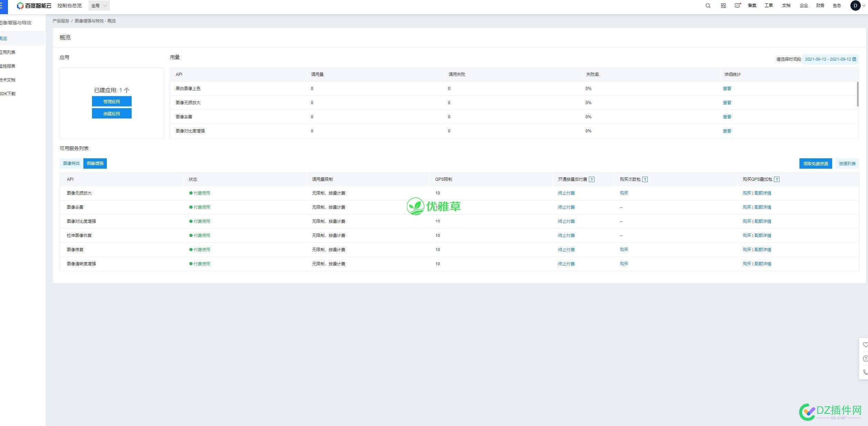The height and width of the screenshot is (426, 868).
Task: Click help icon next to 购买次数包
Action: coord(645,179)
